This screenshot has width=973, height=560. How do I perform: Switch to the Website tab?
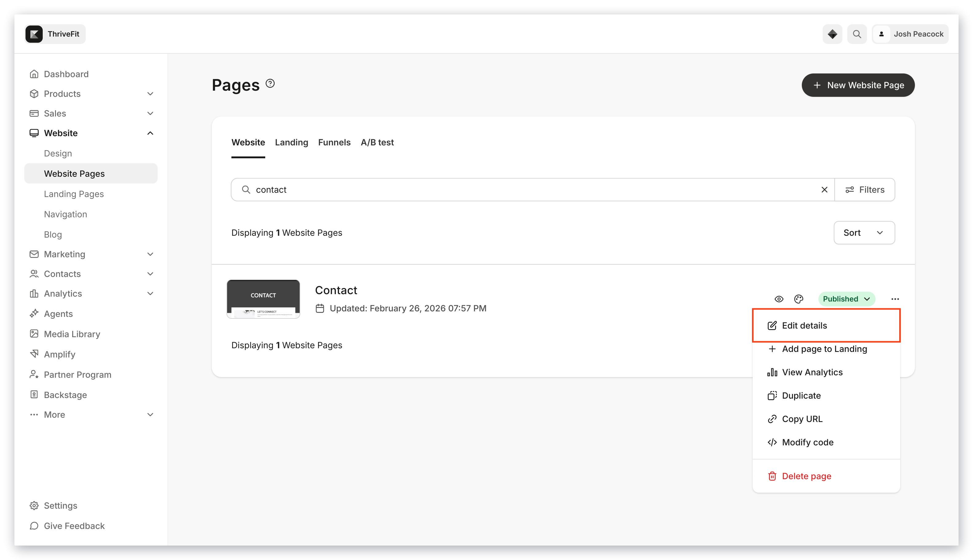pyautogui.click(x=248, y=143)
